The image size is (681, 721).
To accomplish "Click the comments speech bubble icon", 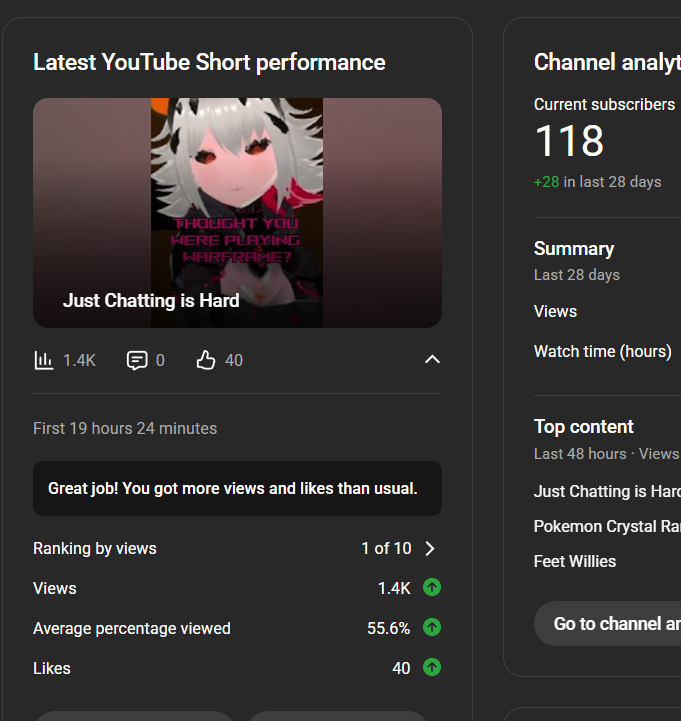I will [137, 360].
